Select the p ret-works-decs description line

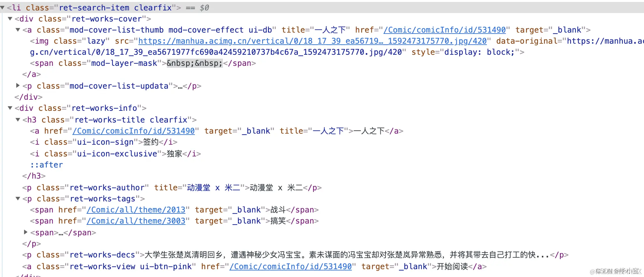(x=295, y=255)
